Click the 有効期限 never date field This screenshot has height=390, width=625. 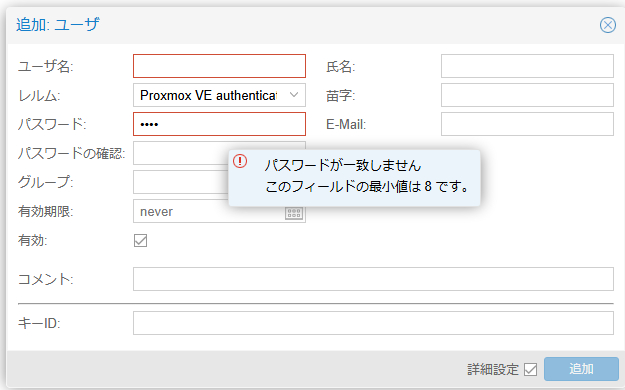coord(209,211)
